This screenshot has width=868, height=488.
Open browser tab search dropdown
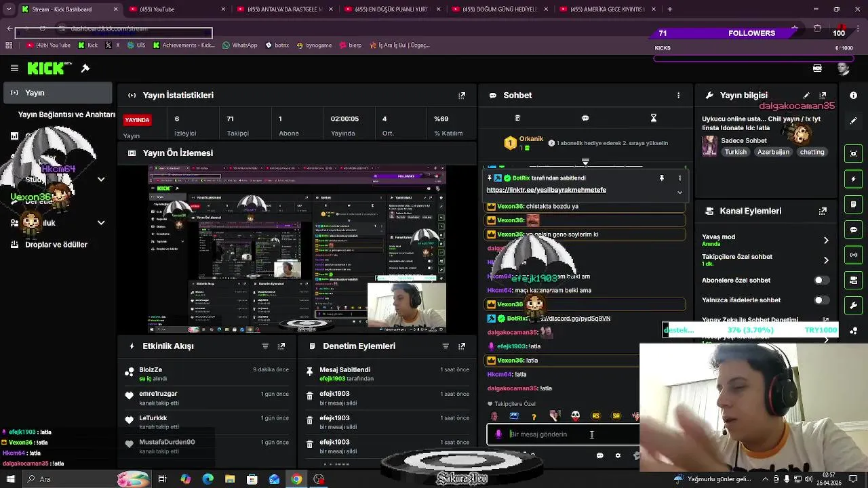coord(9,9)
